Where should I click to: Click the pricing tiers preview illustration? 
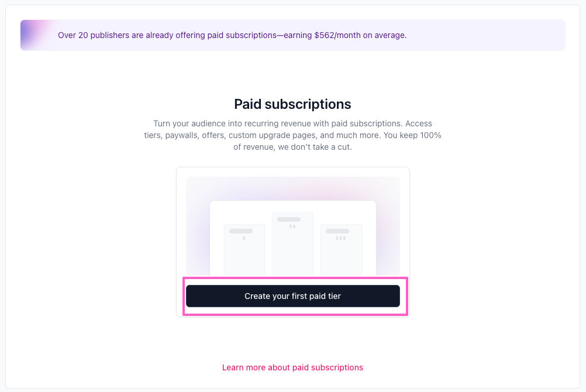pos(292,226)
